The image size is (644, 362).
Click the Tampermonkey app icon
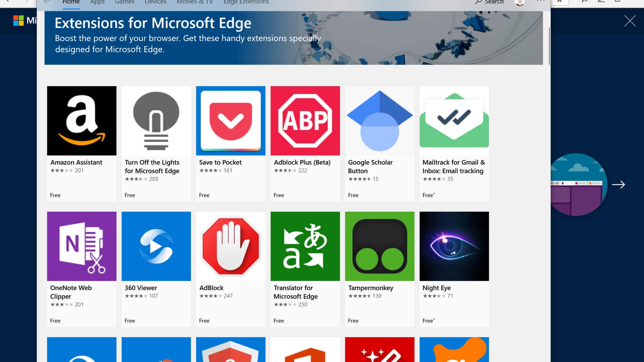(x=379, y=246)
